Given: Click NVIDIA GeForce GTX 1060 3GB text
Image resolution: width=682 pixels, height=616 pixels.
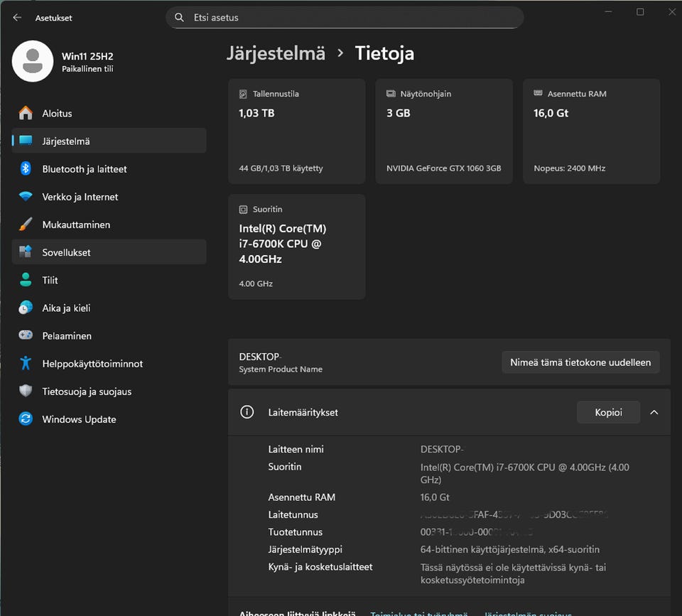Looking at the screenshot, I should click(x=443, y=168).
